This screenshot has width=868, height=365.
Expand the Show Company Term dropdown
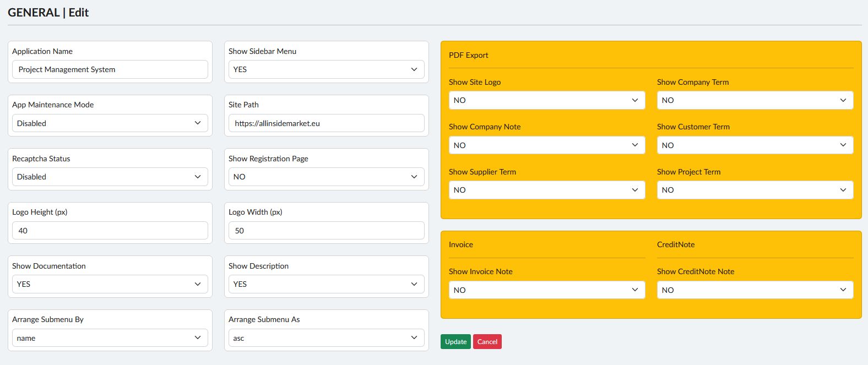755,100
